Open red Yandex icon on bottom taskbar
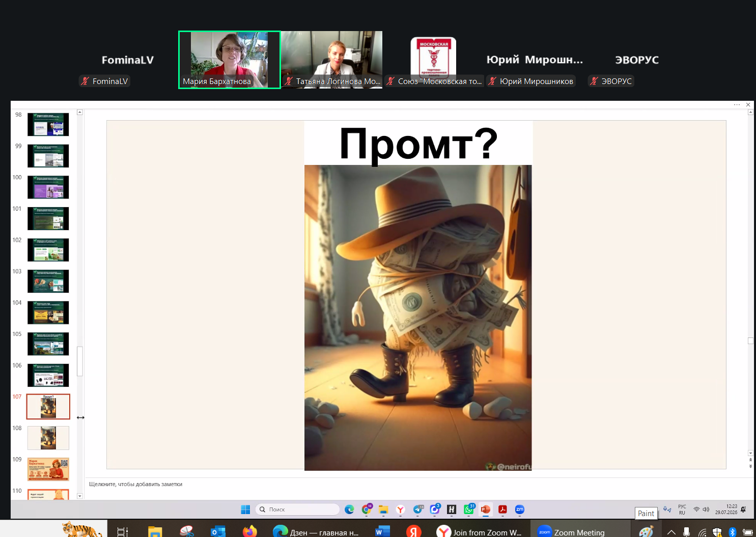The width and height of the screenshot is (756, 537). (414, 532)
